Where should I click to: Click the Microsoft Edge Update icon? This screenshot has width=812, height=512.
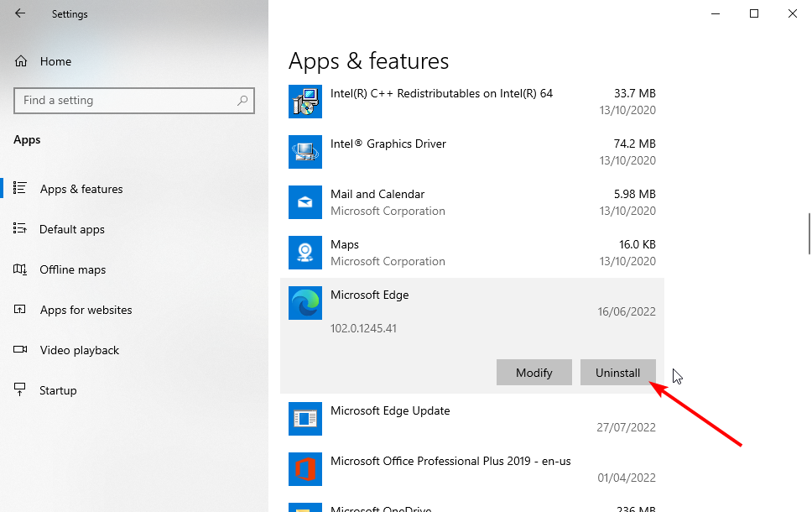(304, 419)
